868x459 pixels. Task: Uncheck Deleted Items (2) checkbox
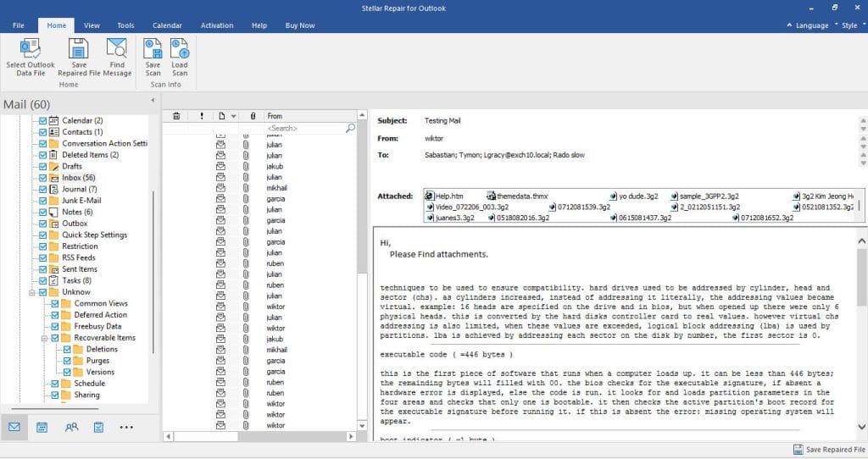click(x=42, y=155)
